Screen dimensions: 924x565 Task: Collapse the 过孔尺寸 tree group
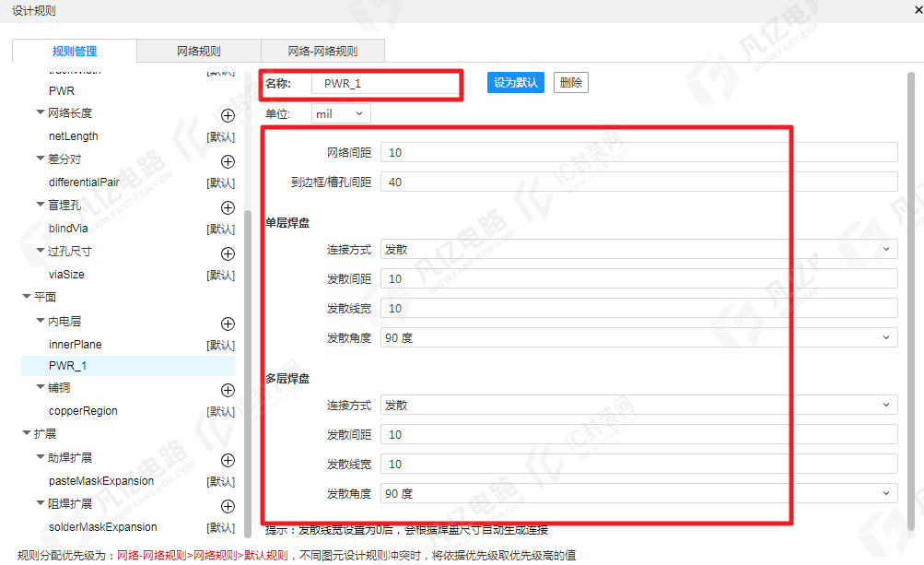click(x=40, y=250)
